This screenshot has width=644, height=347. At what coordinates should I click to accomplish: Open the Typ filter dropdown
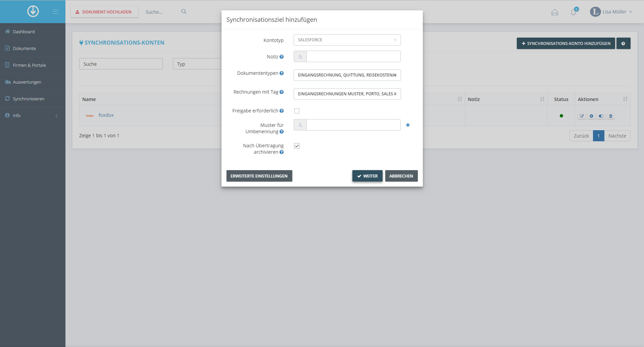tap(197, 64)
